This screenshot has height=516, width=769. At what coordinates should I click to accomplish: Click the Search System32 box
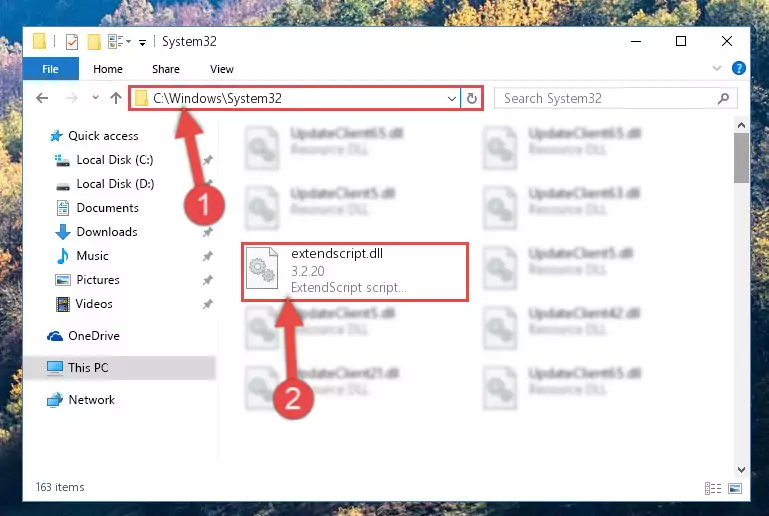615,99
